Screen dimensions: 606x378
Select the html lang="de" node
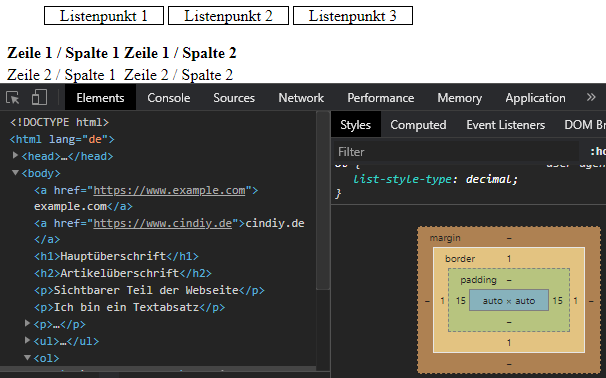coord(62,139)
